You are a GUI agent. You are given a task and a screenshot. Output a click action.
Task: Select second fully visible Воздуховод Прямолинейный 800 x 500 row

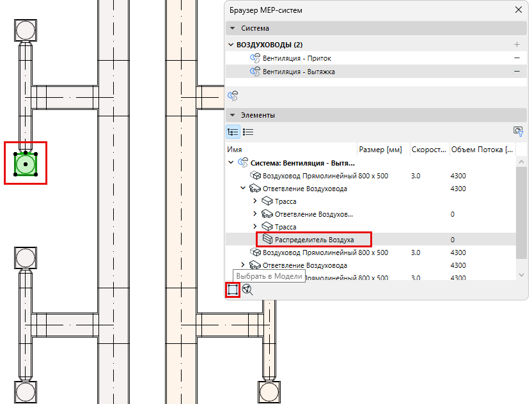[x=371, y=252]
